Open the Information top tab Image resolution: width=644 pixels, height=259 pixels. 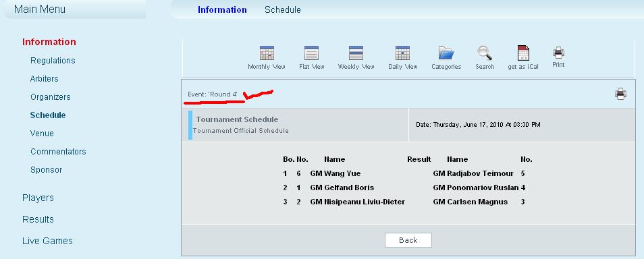point(222,9)
